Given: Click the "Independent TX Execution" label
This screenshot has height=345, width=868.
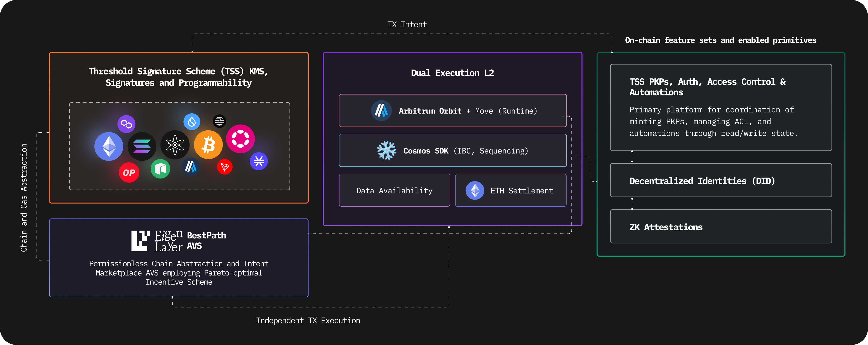Looking at the screenshot, I should coord(308,320).
